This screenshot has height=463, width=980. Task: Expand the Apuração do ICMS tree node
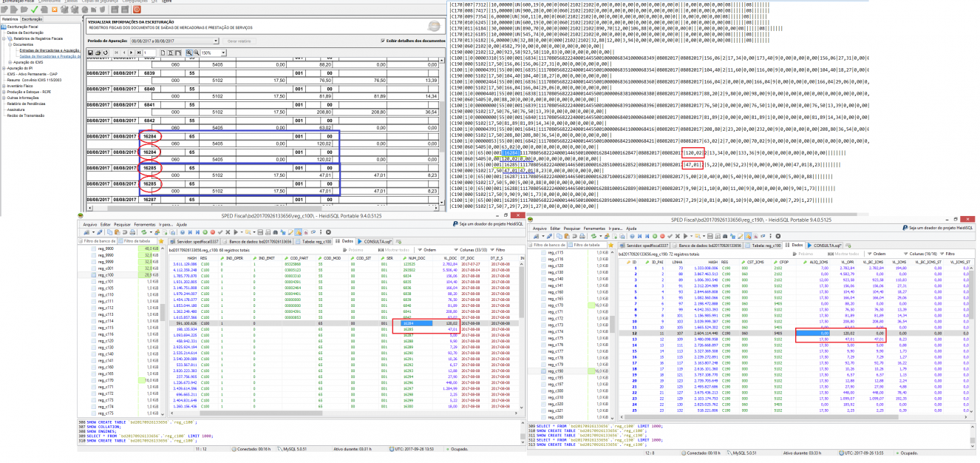pos(10,62)
